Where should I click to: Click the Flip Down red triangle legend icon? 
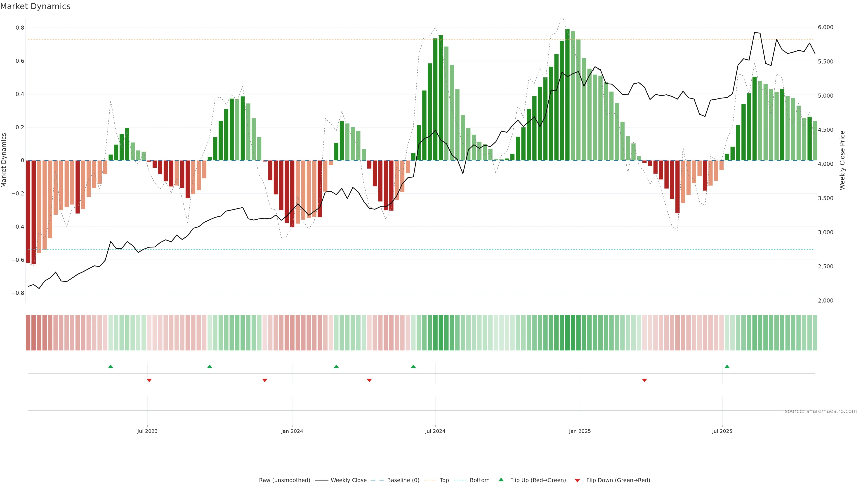click(577, 480)
